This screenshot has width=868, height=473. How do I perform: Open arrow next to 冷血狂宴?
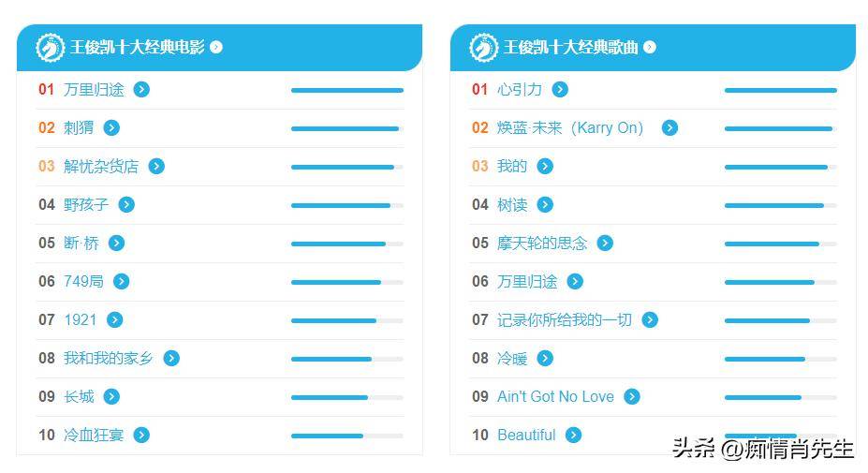coord(141,435)
